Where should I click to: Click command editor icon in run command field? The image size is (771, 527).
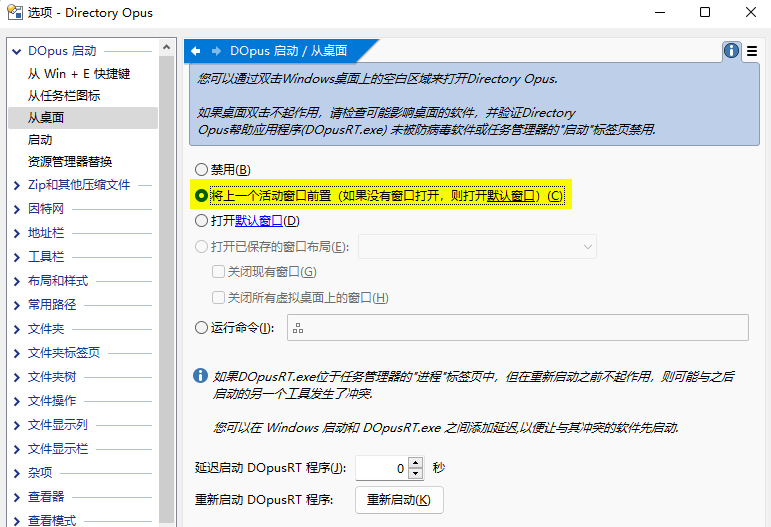[x=298, y=328]
